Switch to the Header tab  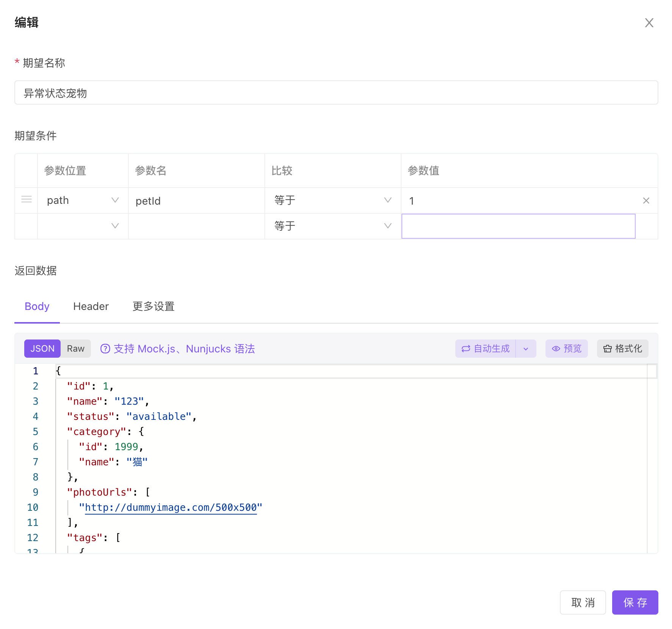[91, 306]
